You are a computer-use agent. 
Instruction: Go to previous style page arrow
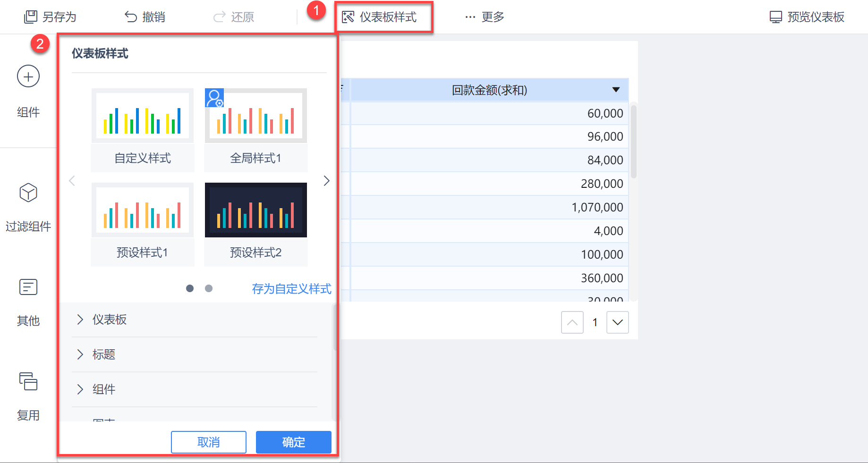[72, 181]
